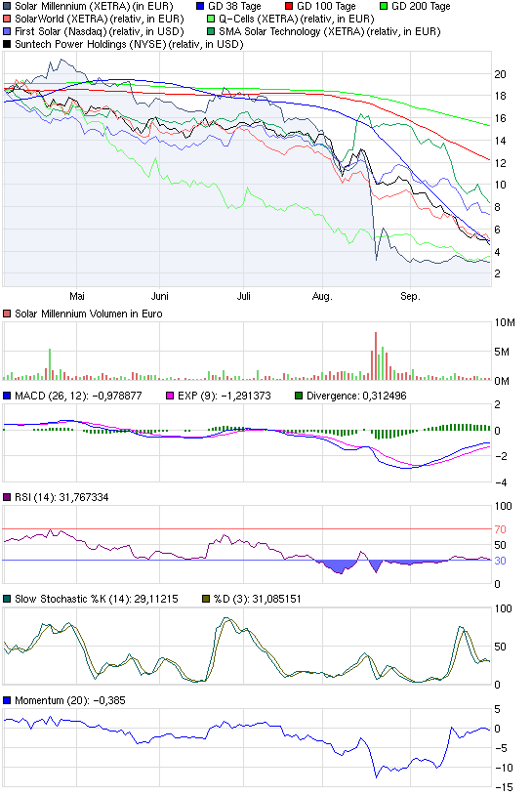Click the price axis label 16
This screenshot has height=795, width=532.
500,118
